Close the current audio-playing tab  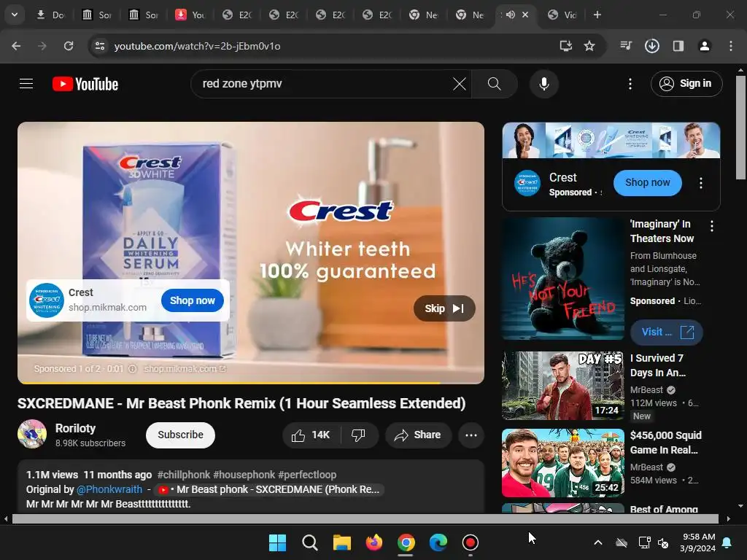(x=525, y=15)
